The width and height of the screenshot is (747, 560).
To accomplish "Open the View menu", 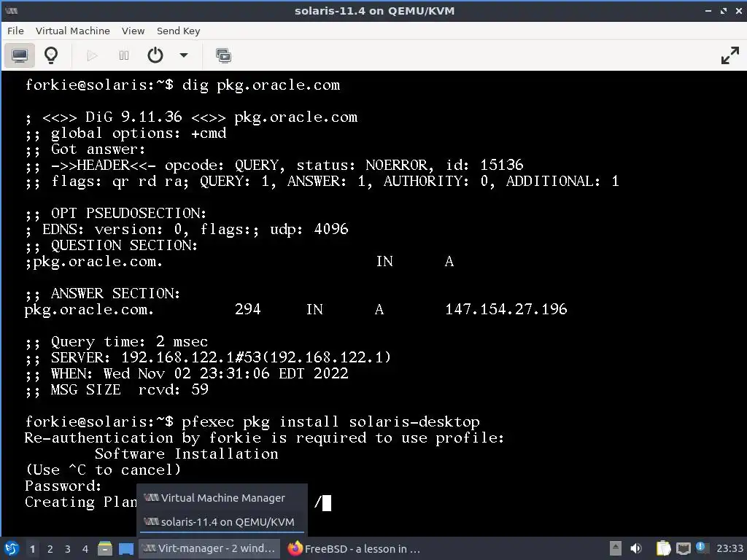I will 133,31.
